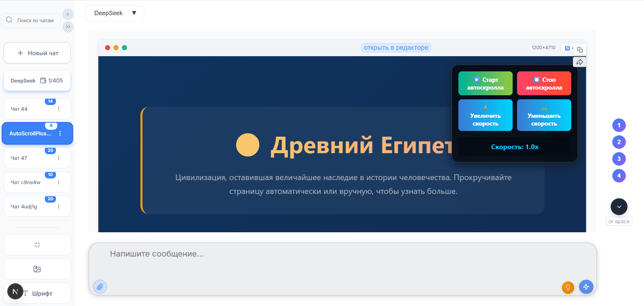Open the DeepSeek model dropdown
644x306 pixels.
click(115, 13)
